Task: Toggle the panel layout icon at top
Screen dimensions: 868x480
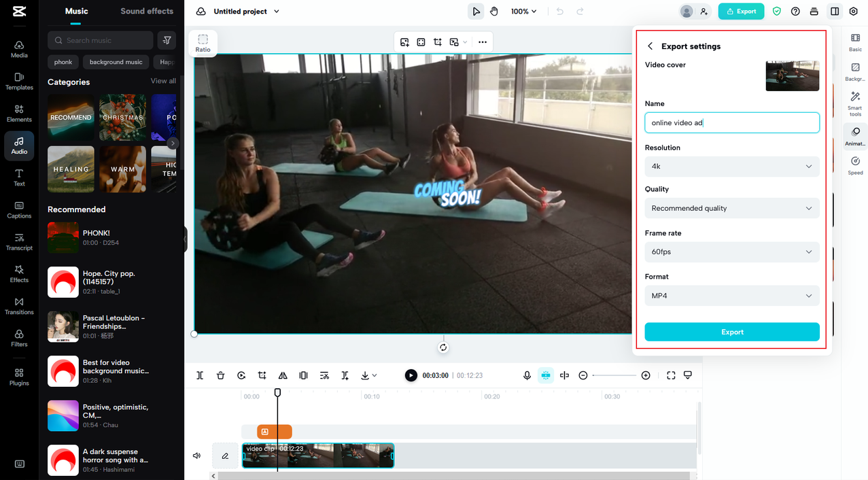Action: [835, 11]
